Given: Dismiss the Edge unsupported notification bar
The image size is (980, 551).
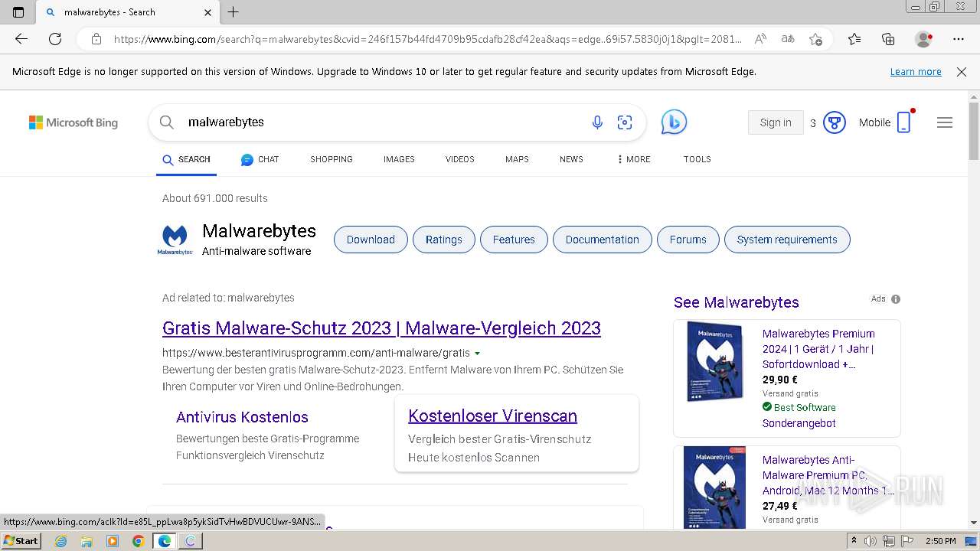Looking at the screenshot, I should pyautogui.click(x=962, y=72).
